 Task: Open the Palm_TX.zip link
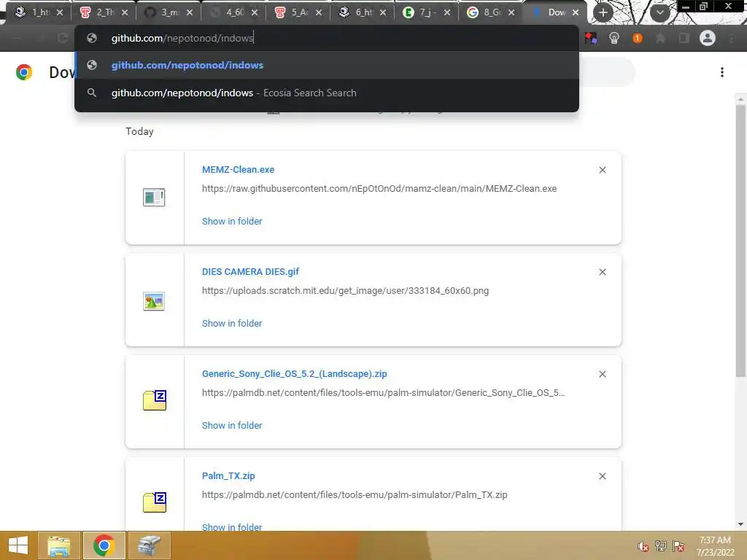(x=228, y=475)
